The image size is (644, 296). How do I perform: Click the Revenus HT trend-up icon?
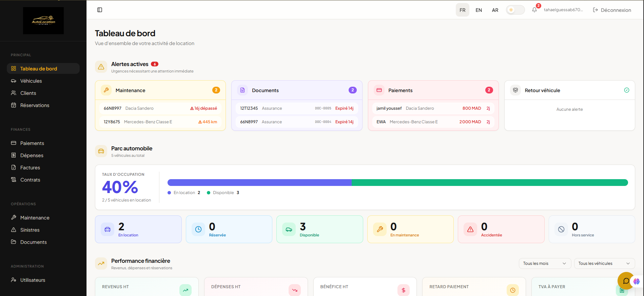[x=186, y=290]
